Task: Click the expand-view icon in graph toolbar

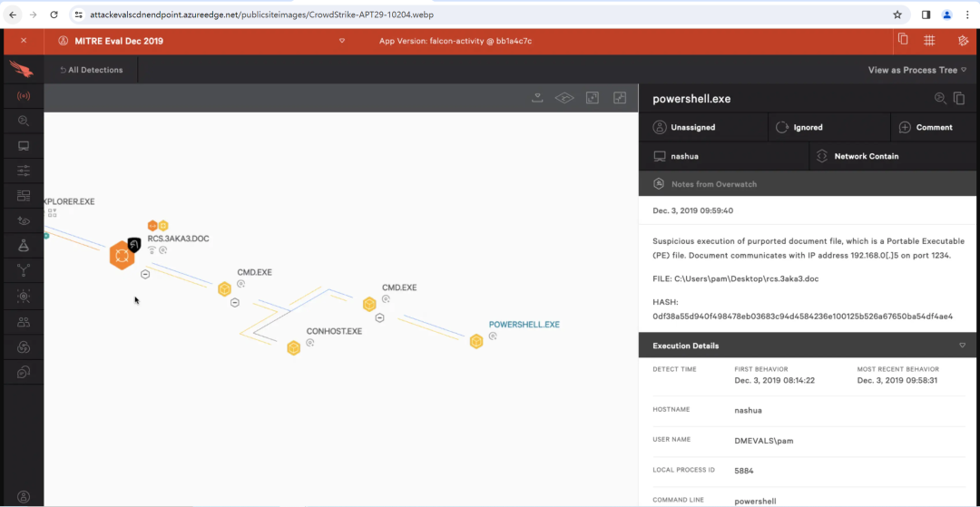Action: click(592, 97)
